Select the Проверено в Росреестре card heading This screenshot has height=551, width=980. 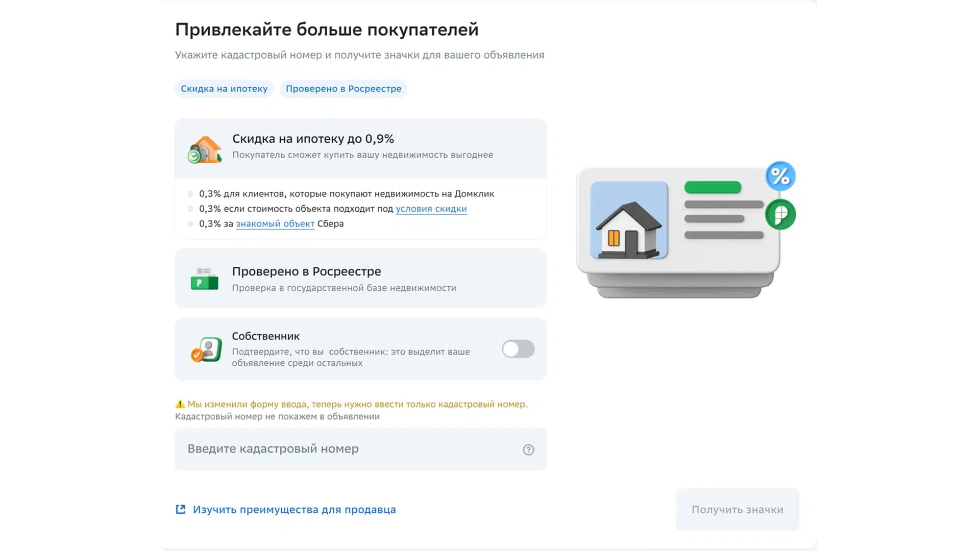(x=306, y=271)
